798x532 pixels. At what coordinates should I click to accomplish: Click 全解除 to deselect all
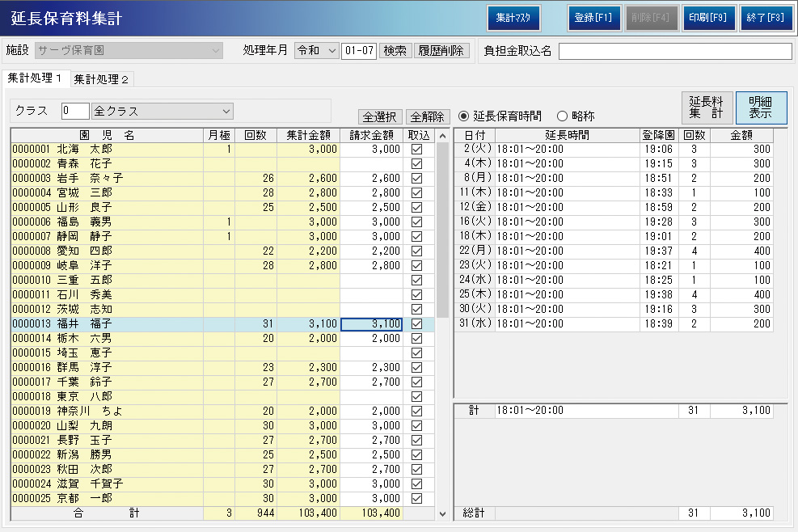[427, 116]
